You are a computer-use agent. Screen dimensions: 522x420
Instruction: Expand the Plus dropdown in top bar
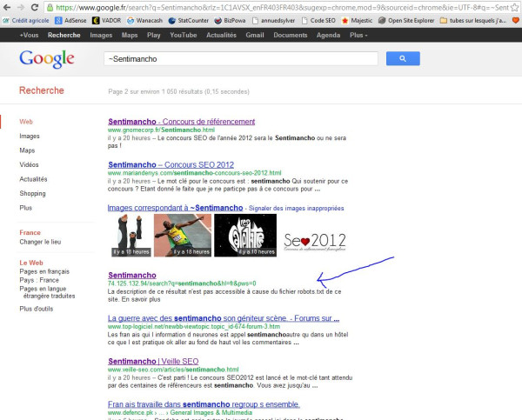coord(358,35)
